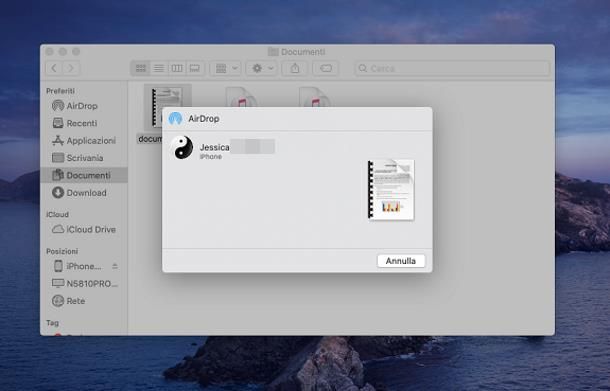This screenshot has width=610, height=391.
Task: Go forward in Finder
Action: click(71, 68)
